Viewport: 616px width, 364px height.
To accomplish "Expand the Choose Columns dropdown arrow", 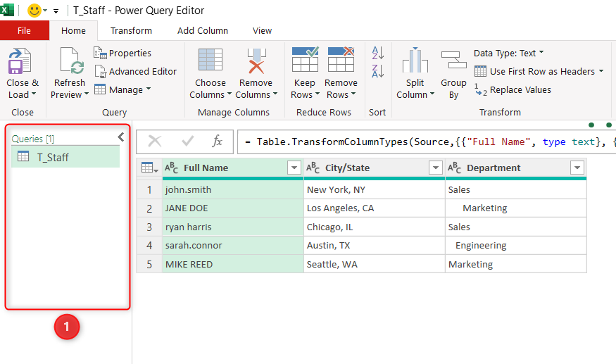I will tap(229, 94).
